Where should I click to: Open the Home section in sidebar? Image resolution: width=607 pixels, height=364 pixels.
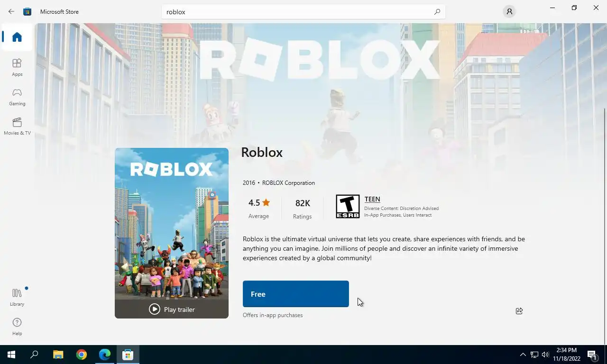(x=17, y=37)
